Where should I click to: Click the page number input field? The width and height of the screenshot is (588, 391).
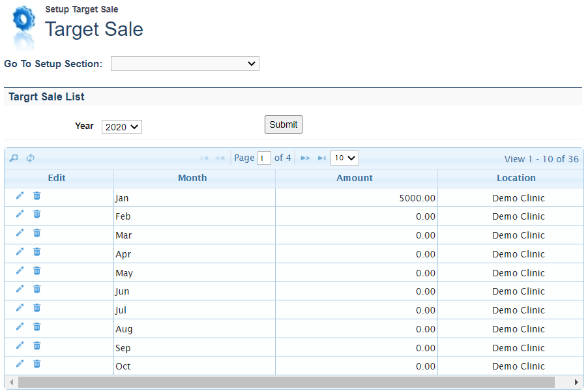coord(264,158)
